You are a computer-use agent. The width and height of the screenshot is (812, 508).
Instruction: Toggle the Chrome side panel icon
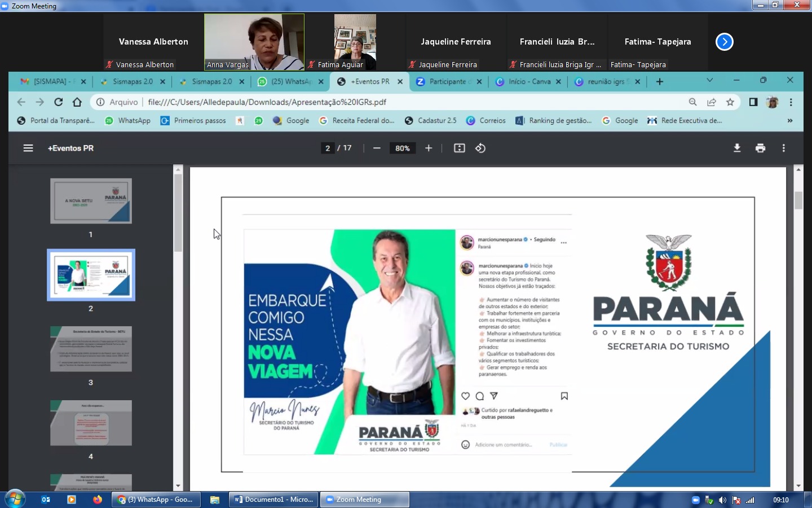(x=753, y=102)
